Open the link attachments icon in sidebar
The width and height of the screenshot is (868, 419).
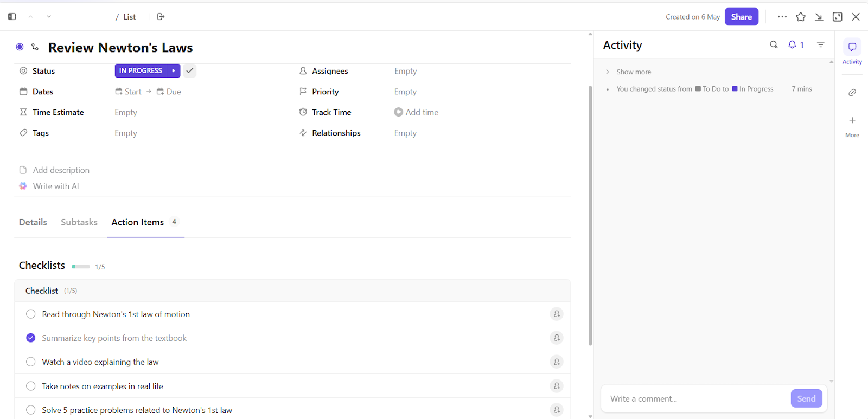click(x=852, y=93)
